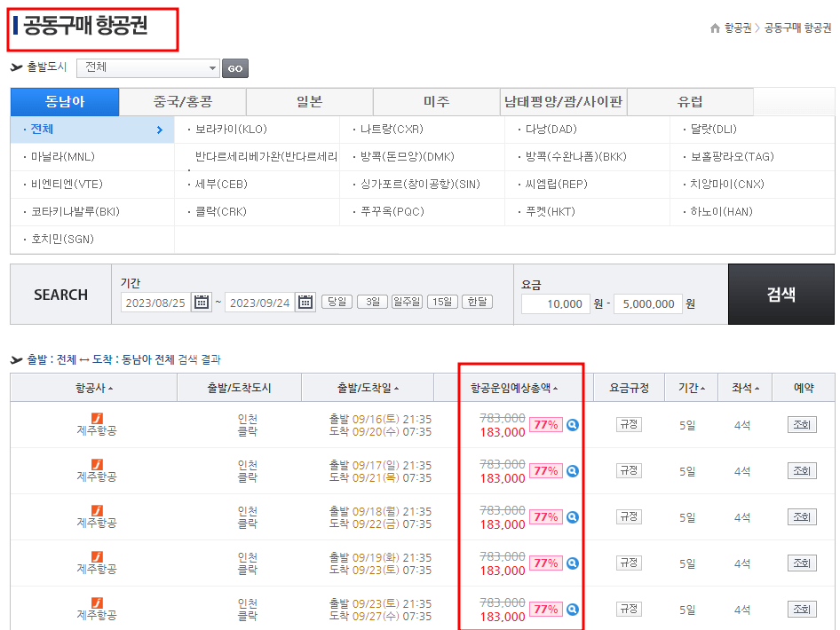Switch to the 미주 destination tab
840x630 pixels.
436,102
